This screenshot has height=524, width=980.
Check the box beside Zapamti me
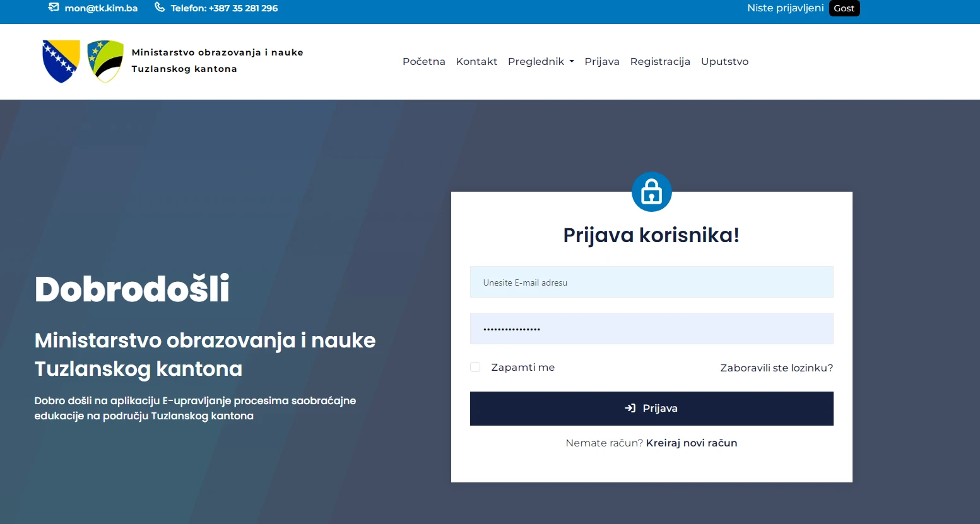coord(475,366)
